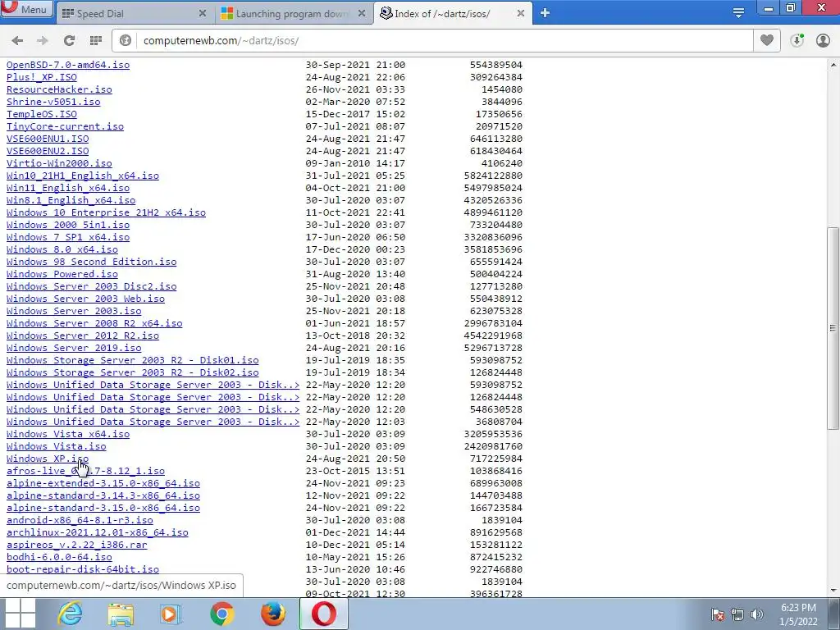Close the Speed Dial tab
The height and width of the screenshot is (630, 840).
click(x=203, y=13)
